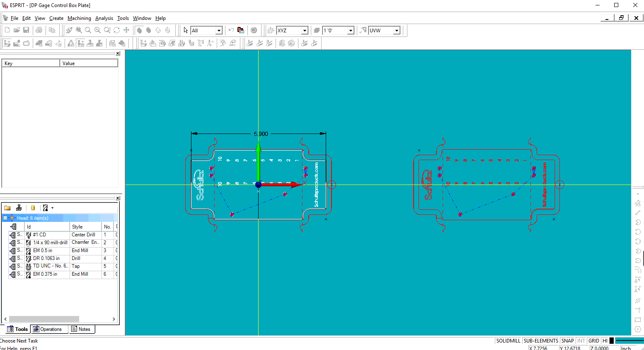This screenshot has height=350, width=644.
Task: Toggle SOLIDMILL mode in the status bar
Action: (x=508, y=341)
